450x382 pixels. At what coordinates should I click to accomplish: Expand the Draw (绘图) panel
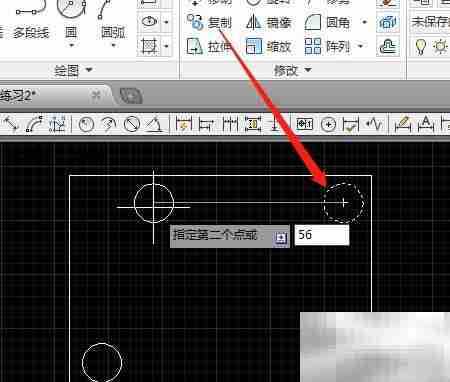(x=73, y=70)
